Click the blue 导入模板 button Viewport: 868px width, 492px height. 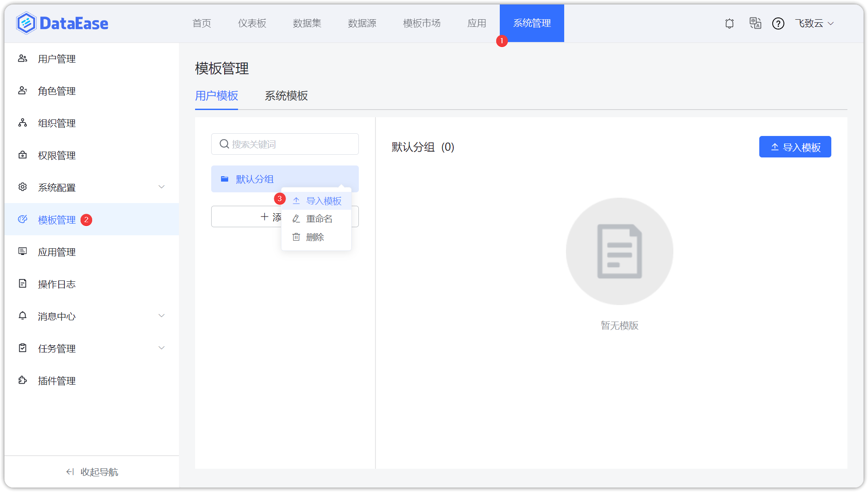tap(795, 147)
